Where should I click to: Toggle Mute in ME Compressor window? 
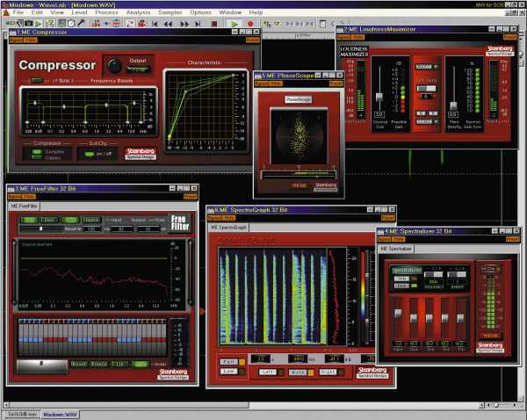31,40
